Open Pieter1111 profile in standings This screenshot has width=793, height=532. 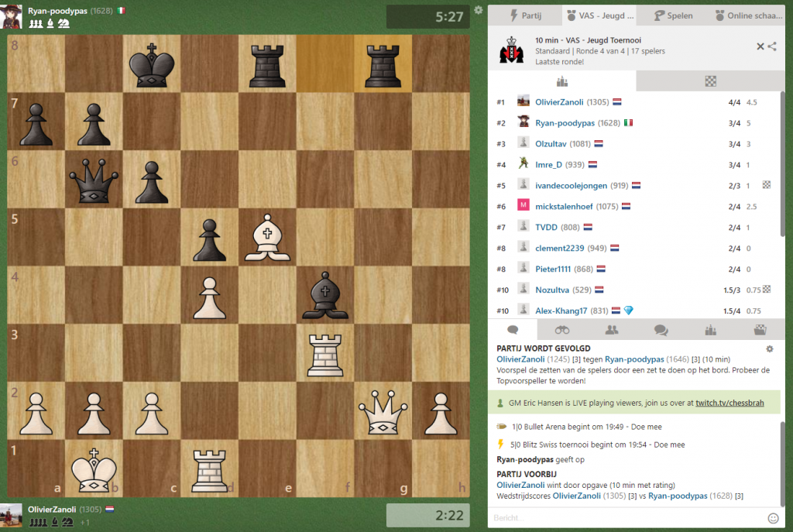[x=553, y=269]
